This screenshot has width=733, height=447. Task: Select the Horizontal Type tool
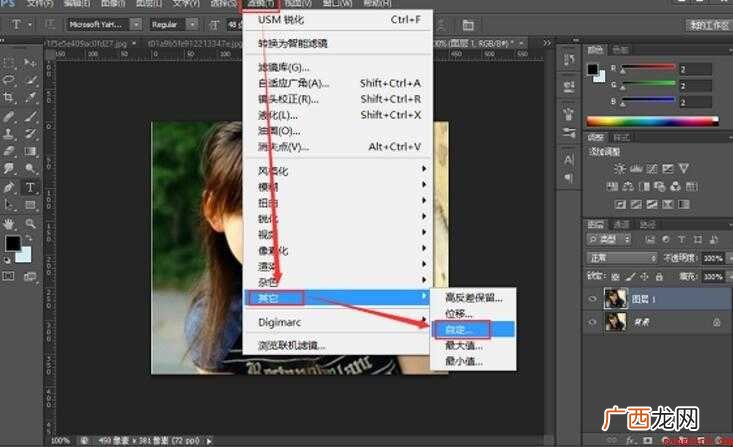tap(30, 187)
